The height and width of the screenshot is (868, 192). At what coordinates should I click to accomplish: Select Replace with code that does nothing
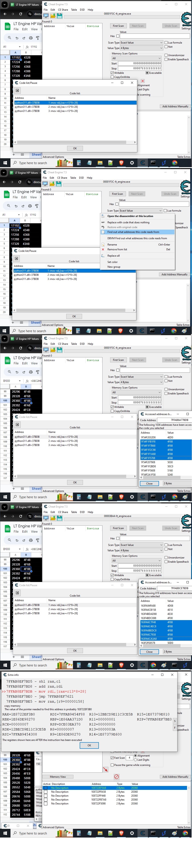[x=128, y=222]
